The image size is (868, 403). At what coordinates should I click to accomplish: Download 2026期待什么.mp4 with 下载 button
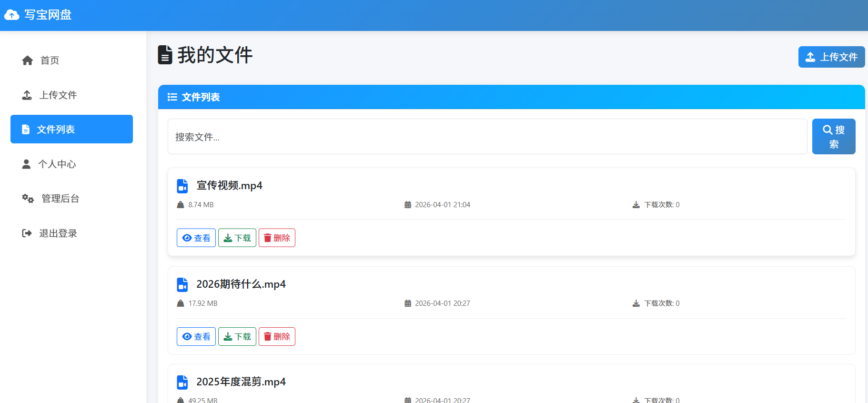click(237, 336)
